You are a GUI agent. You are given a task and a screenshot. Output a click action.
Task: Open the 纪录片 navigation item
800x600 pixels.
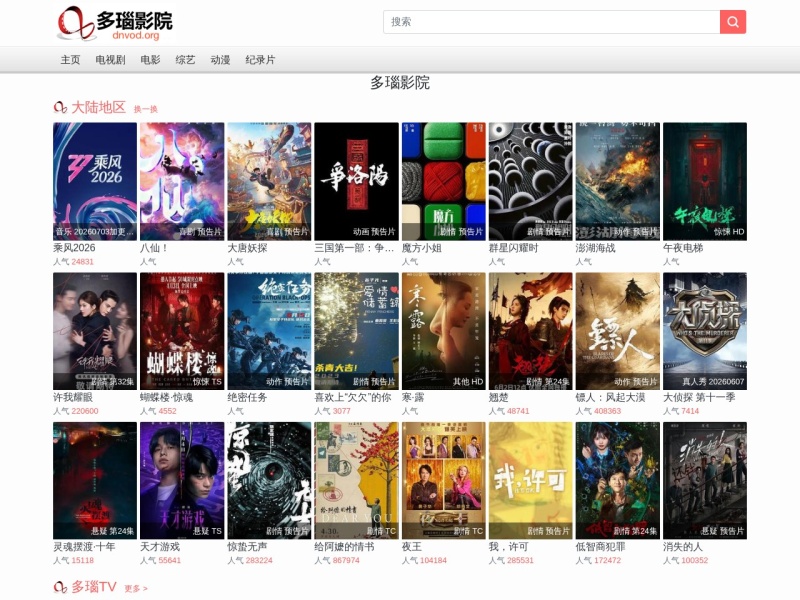[260, 60]
